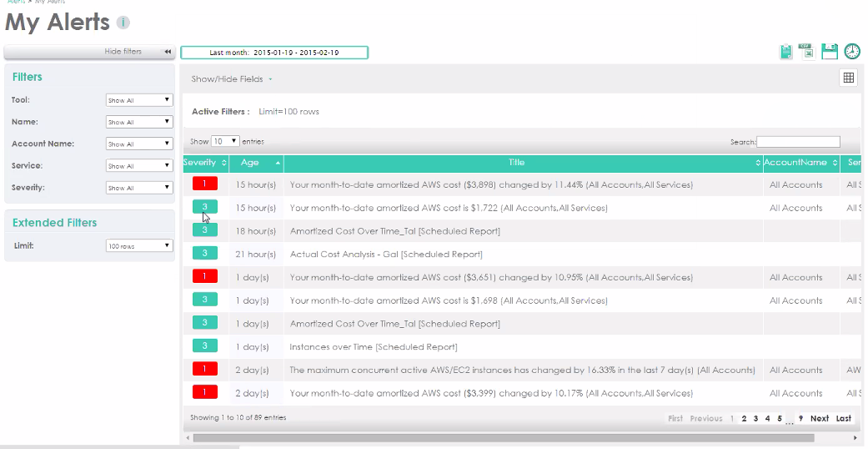Click the Next page link

[x=820, y=418]
